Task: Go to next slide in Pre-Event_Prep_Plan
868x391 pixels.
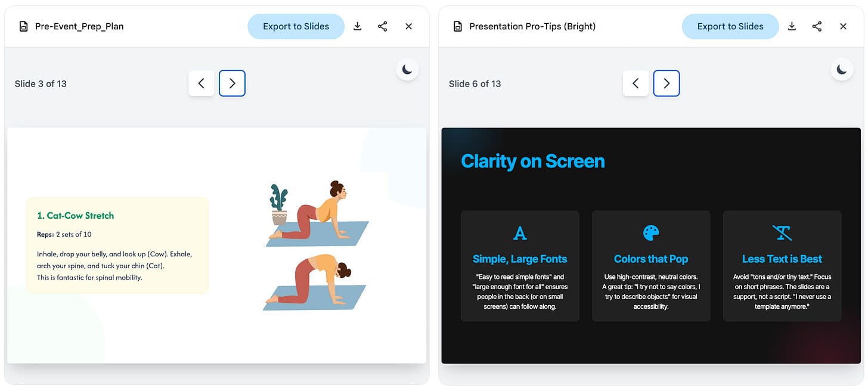Action: (232, 83)
